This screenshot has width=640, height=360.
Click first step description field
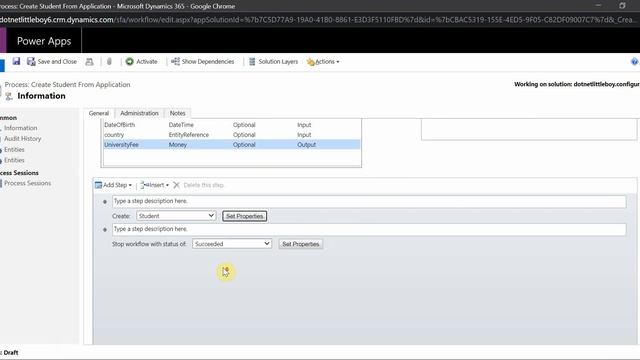click(369, 201)
